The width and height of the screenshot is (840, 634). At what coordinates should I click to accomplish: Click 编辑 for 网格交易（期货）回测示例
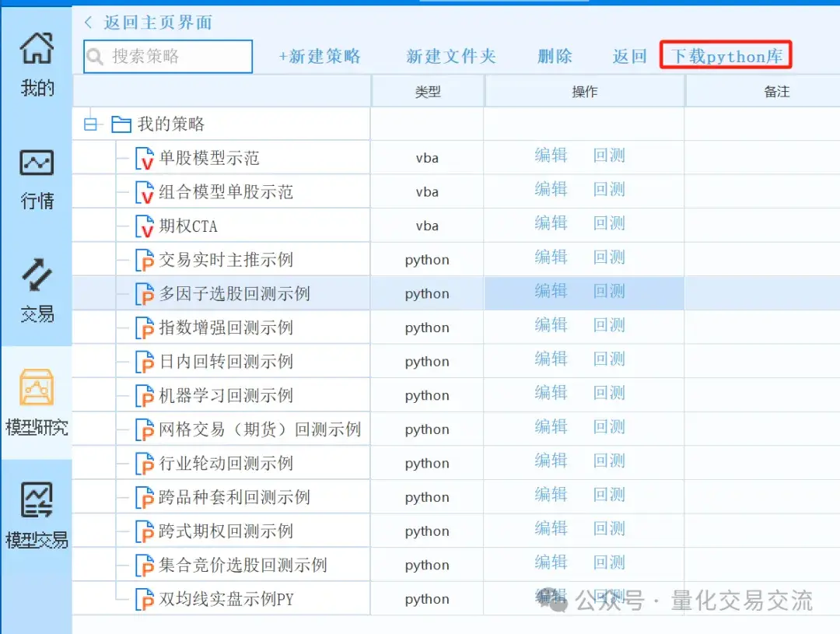[551, 427]
